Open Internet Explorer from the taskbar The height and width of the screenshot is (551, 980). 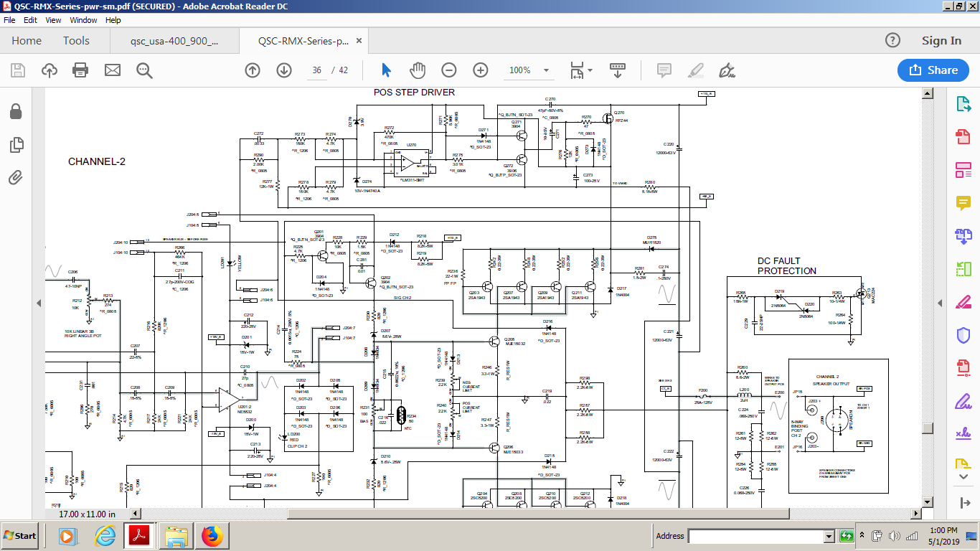[104, 536]
